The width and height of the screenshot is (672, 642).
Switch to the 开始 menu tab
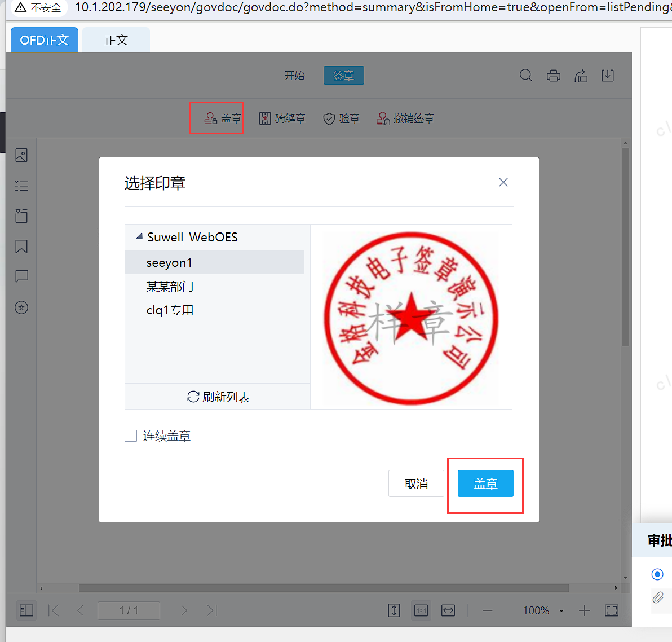[x=294, y=76]
